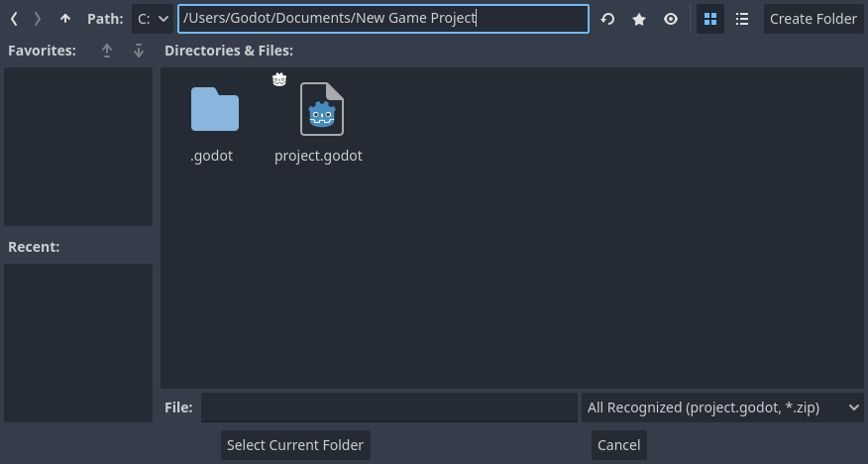Image resolution: width=868 pixels, height=464 pixels.
Task: Click into the File name field
Action: point(389,407)
